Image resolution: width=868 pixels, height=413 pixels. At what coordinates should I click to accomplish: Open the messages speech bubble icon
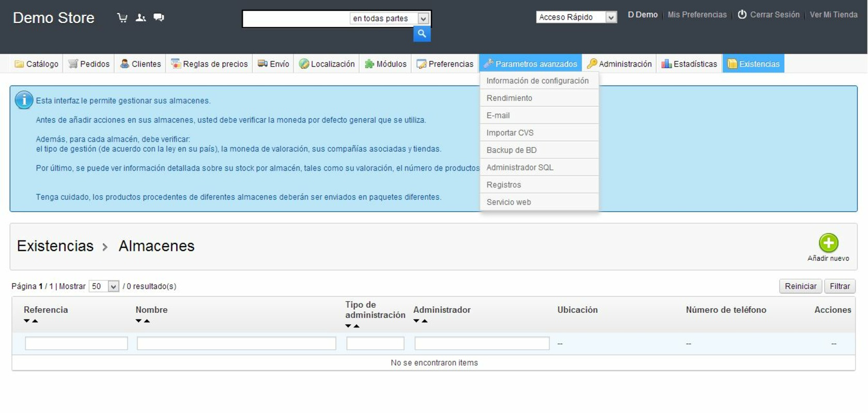click(x=159, y=18)
